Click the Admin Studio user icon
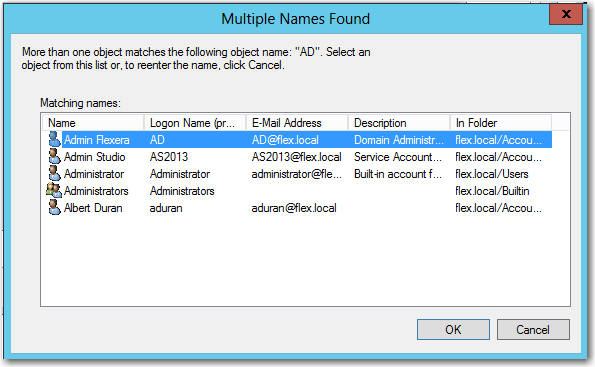Viewport: 595px width, 367px height. coord(54,157)
